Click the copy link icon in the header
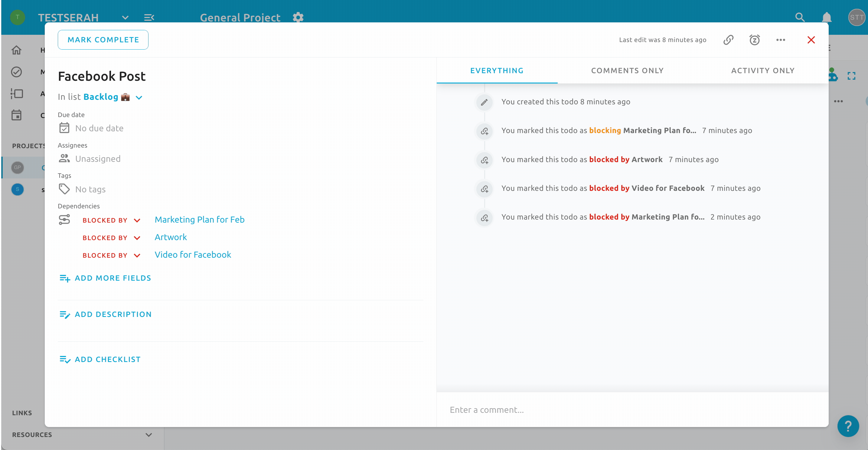 (728, 40)
